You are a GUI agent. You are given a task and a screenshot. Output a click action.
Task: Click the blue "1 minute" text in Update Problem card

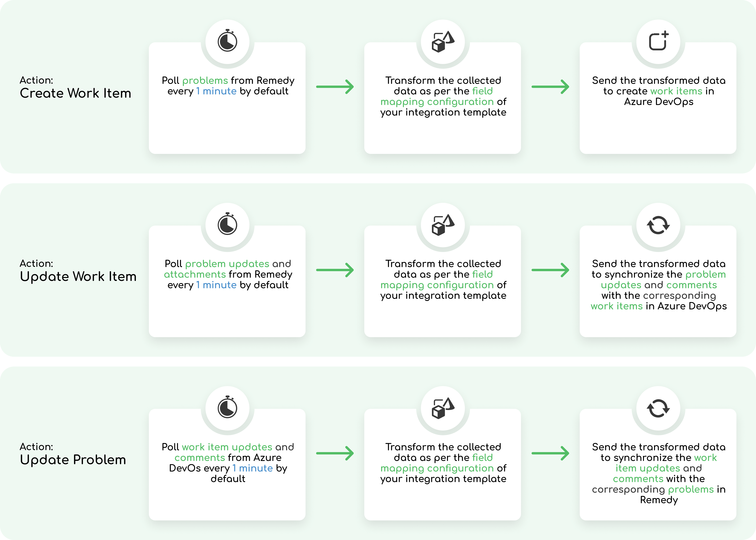(252, 468)
